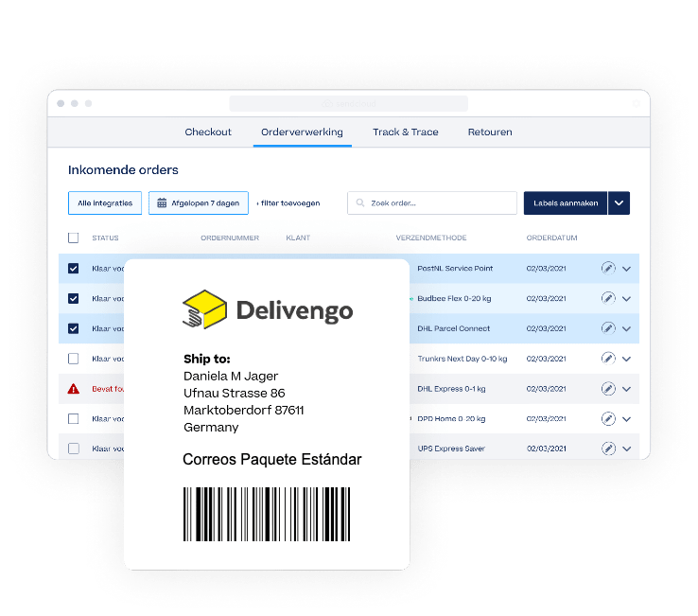Go to the Retouren tab

pyautogui.click(x=490, y=132)
